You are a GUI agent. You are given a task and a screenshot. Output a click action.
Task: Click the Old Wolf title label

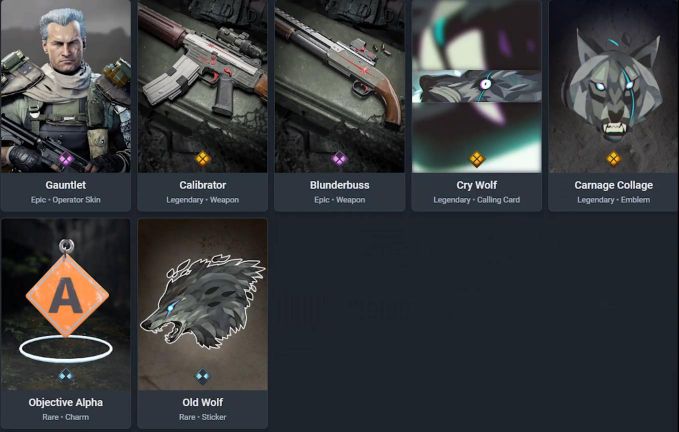(x=203, y=403)
